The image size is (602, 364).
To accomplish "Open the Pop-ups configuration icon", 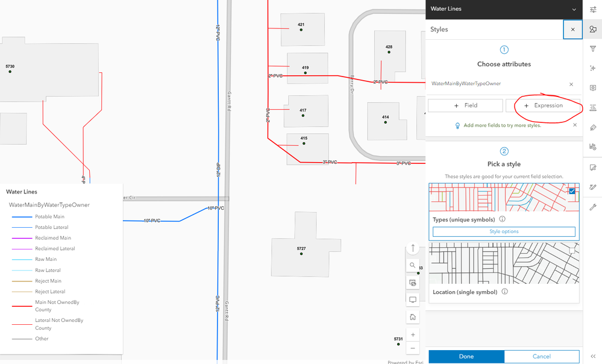I will 593,88.
